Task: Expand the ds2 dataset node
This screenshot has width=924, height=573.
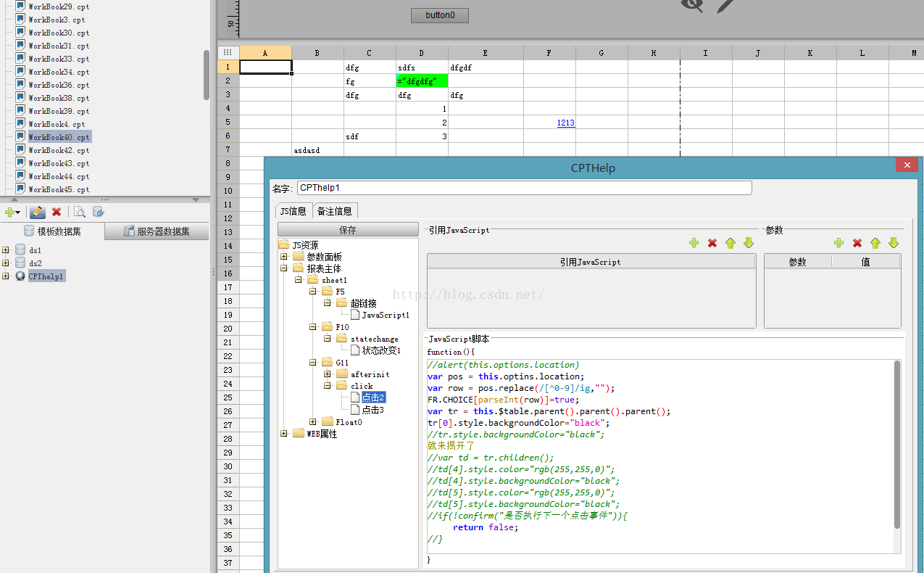Action: coord(6,263)
